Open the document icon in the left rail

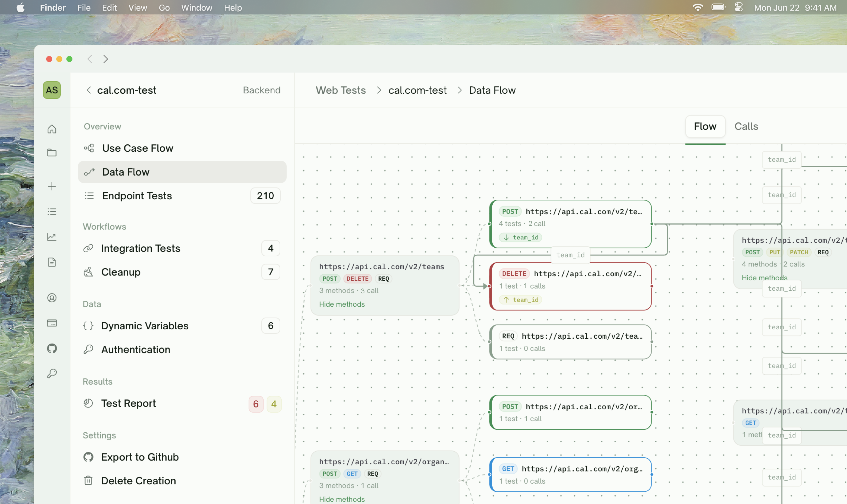(52, 262)
